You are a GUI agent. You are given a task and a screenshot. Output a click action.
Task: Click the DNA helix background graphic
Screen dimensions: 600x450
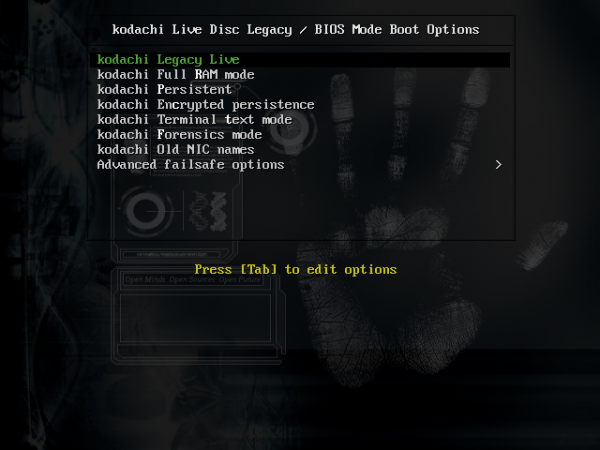209,211
